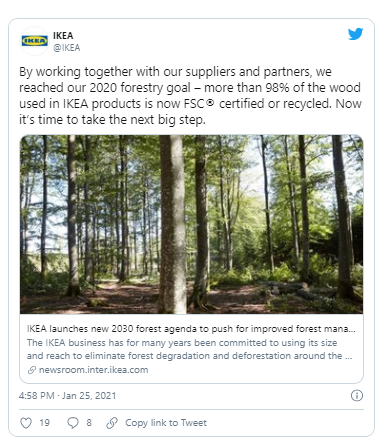The image size is (386, 446).
Task: Open the IKEA profile avatar
Action: coord(34,41)
